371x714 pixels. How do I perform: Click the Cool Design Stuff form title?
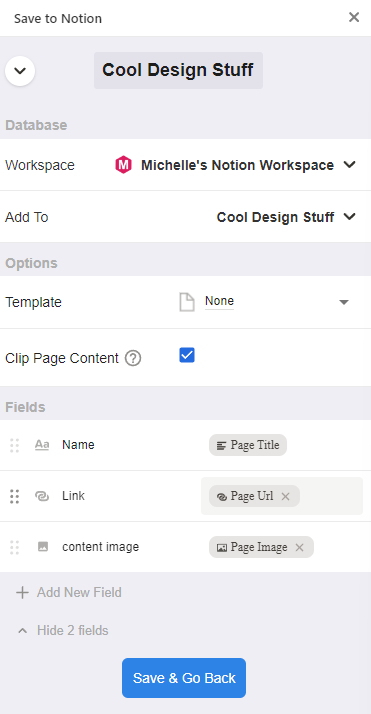point(178,70)
